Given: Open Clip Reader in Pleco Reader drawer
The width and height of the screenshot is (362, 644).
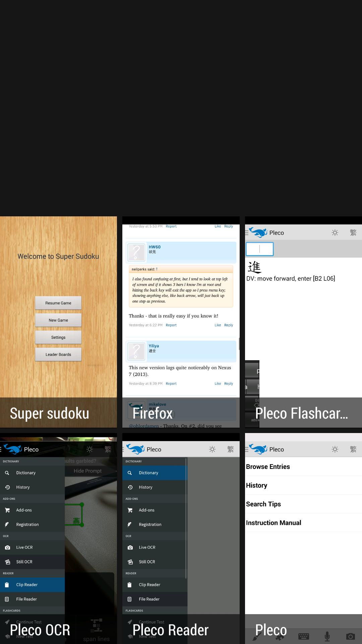Looking at the screenshot, I should pos(155,585).
